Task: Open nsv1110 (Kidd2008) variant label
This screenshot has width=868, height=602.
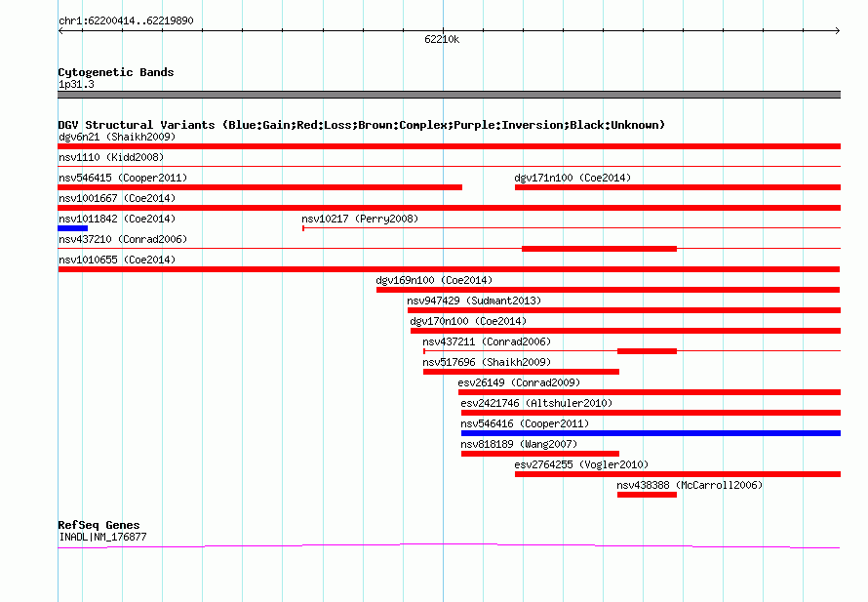Action: 111,157
